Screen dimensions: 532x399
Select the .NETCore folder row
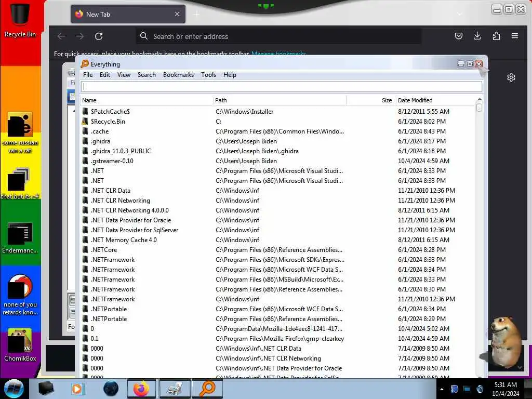point(278,249)
